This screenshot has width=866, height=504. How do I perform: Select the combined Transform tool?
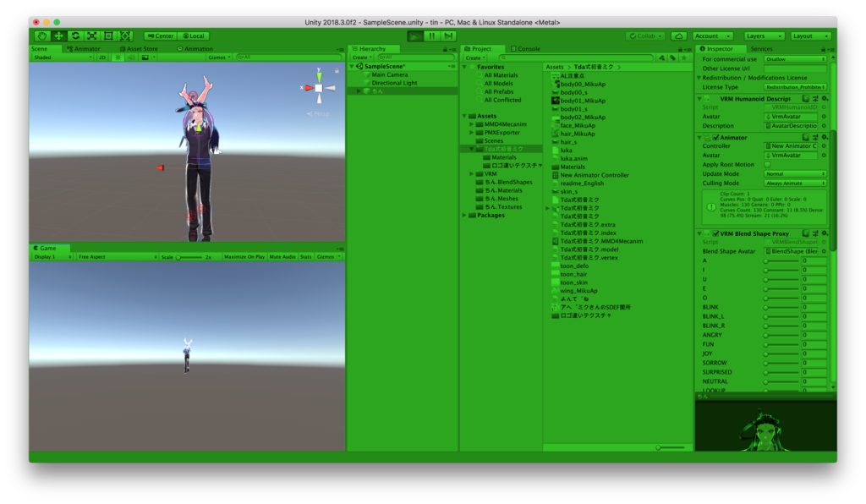(x=125, y=36)
